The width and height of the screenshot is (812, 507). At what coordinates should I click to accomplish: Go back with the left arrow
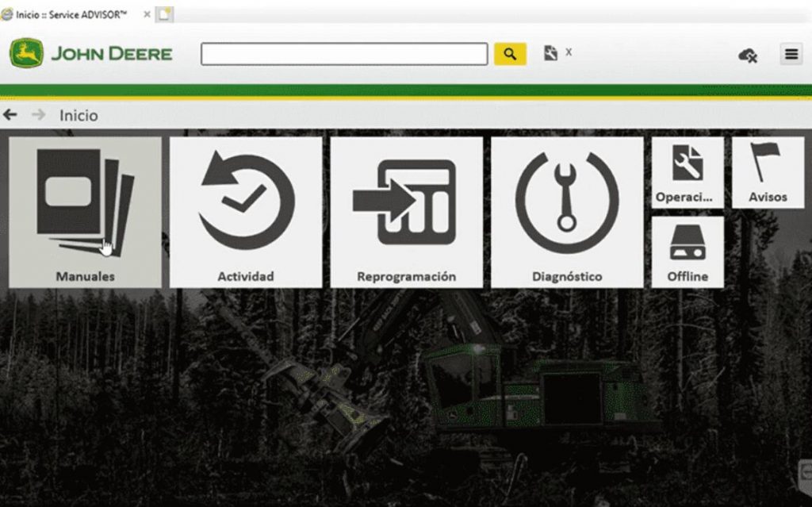10,115
